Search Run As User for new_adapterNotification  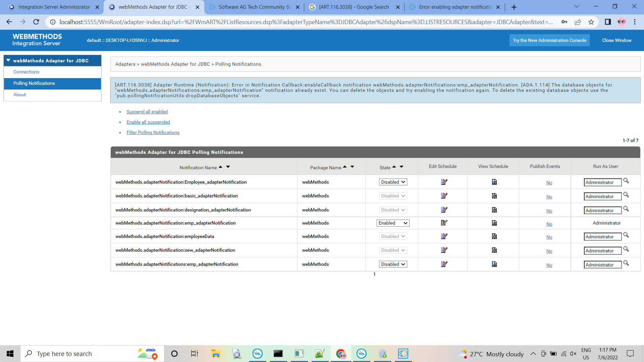click(626, 249)
